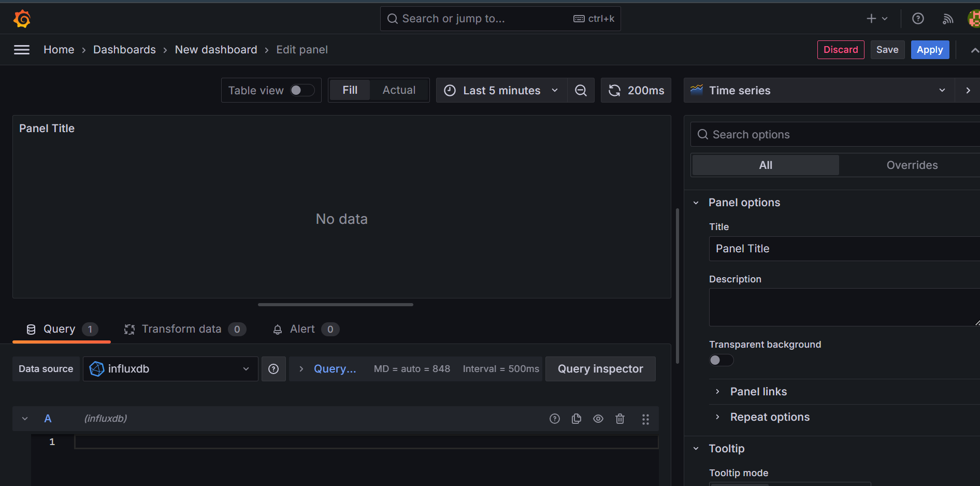Image resolution: width=980 pixels, height=486 pixels.
Task: Open data source help icon
Action: pyautogui.click(x=273, y=369)
